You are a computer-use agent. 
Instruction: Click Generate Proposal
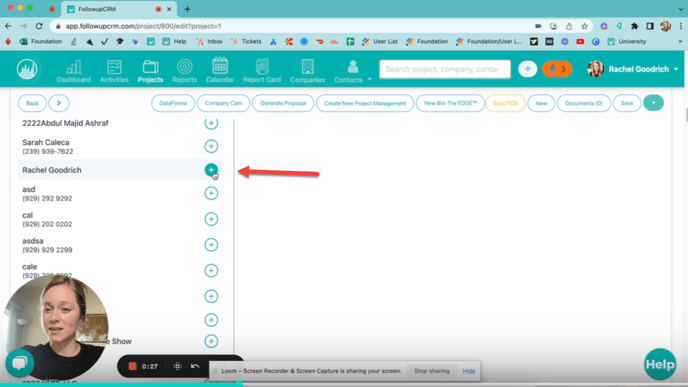283,103
